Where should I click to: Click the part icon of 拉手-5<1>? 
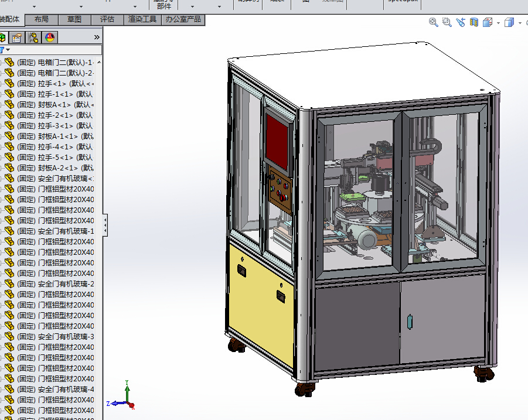[x=9, y=157]
